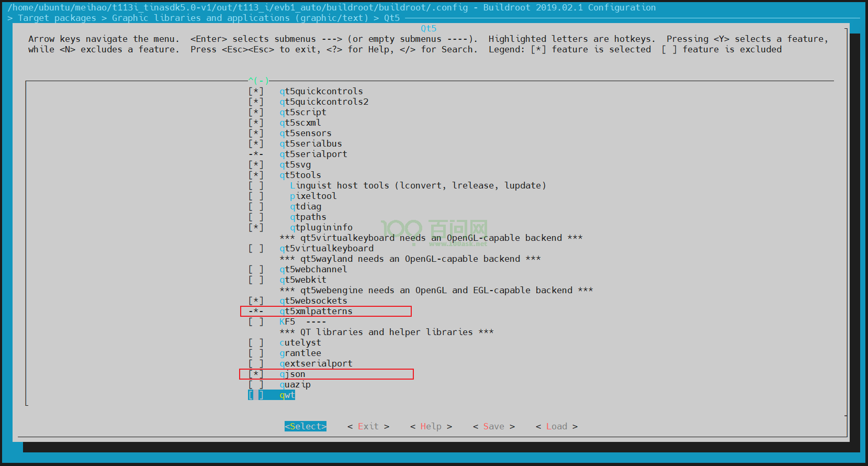The width and height of the screenshot is (868, 466).
Task: Toggle the qtplugininfo checkbox
Action: click(256, 228)
